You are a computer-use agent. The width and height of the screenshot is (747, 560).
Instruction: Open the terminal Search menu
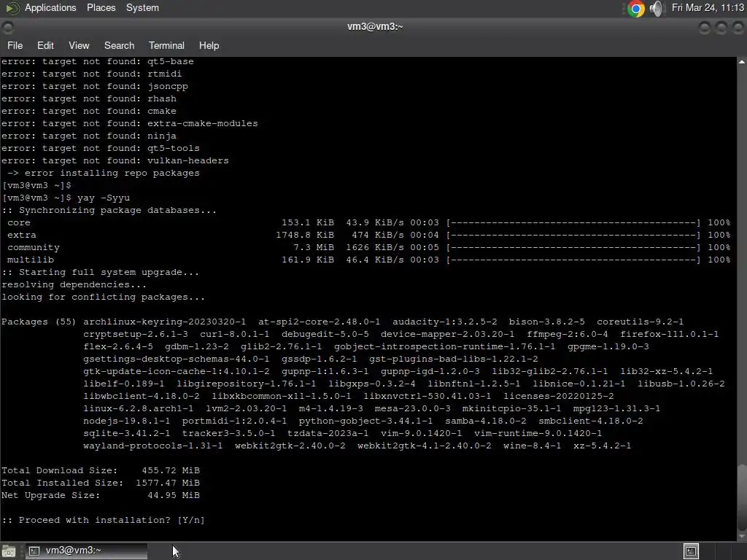(x=119, y=45)
